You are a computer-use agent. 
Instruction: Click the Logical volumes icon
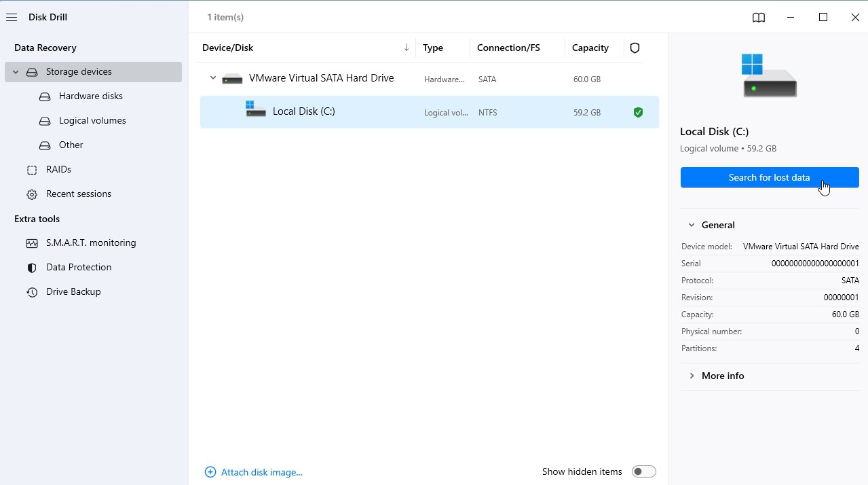pos(45,121)
